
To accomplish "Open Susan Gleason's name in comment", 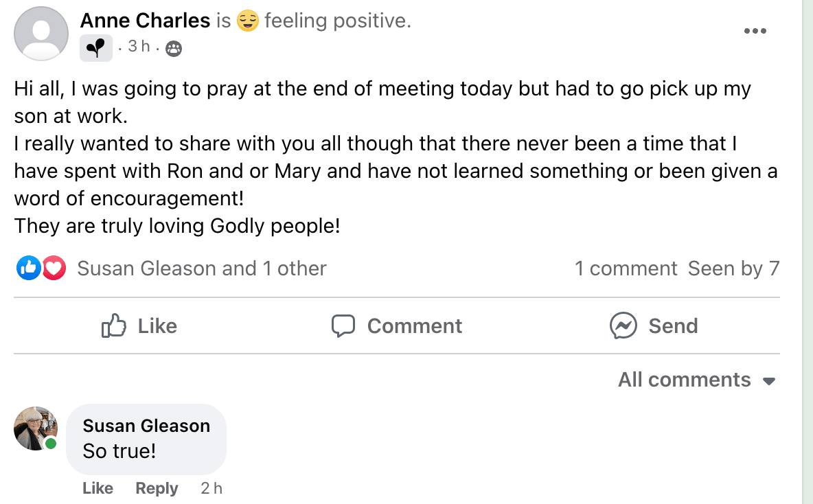I will (146, 426).
